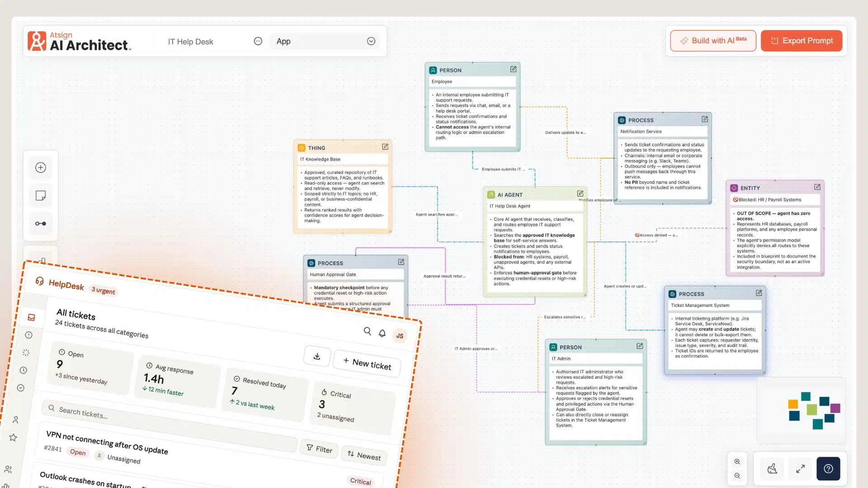The height and width of the screenshot is (488, 868).
Task: Click the 3 urgent badge
Action: (103, 291)
